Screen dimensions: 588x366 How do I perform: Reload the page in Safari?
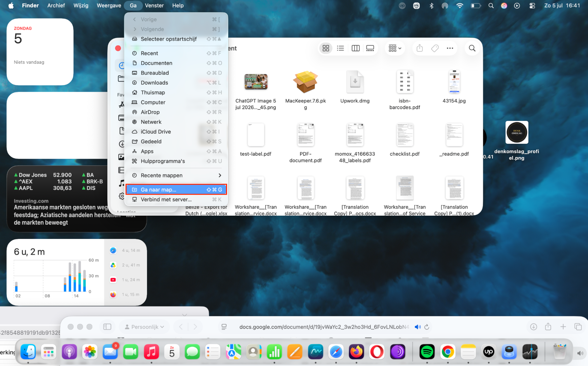(427, 327)
